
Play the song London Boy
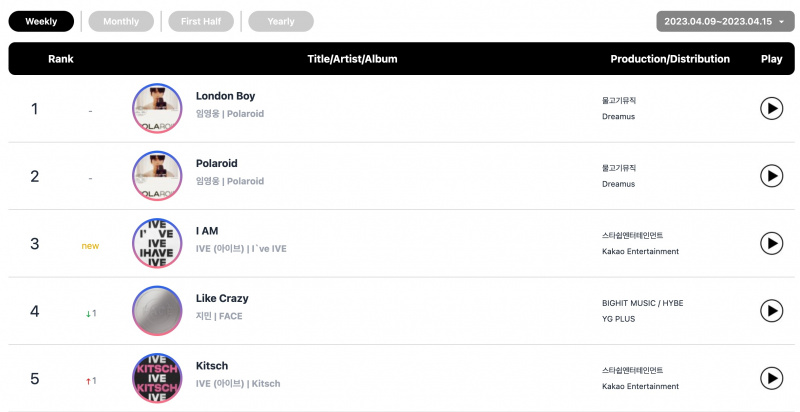[771, 109]
